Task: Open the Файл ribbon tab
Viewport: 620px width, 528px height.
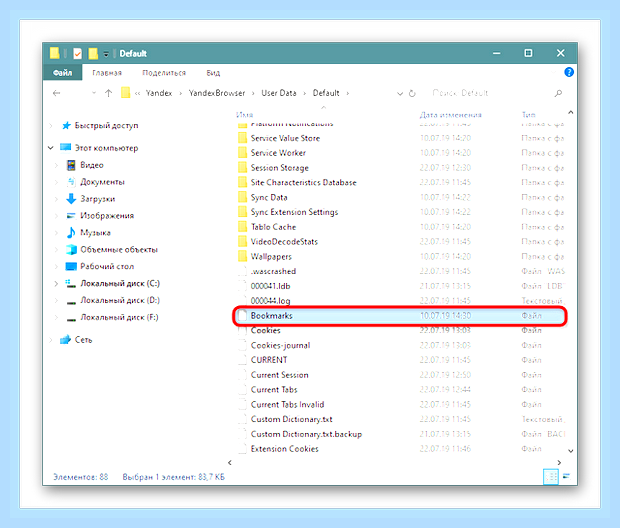Action: [x=62, y=72]
